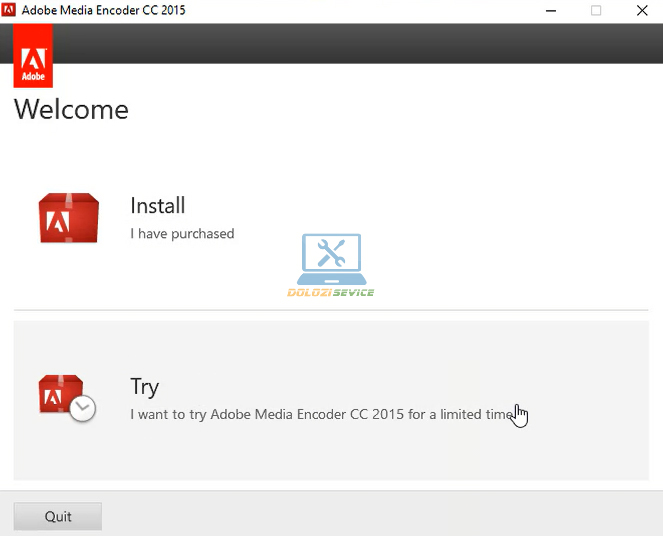This screenshot has width=663, height=536.
Task: Click the DOLOZI SEVICE watermark text
Action: coord(330,293)
